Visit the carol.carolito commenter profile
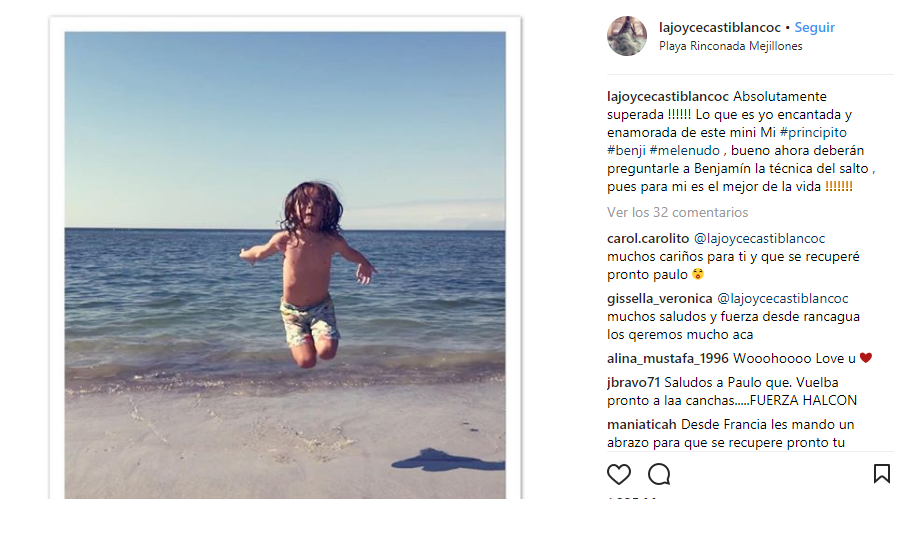Screen dimensions: 901x538 (647, 238)
